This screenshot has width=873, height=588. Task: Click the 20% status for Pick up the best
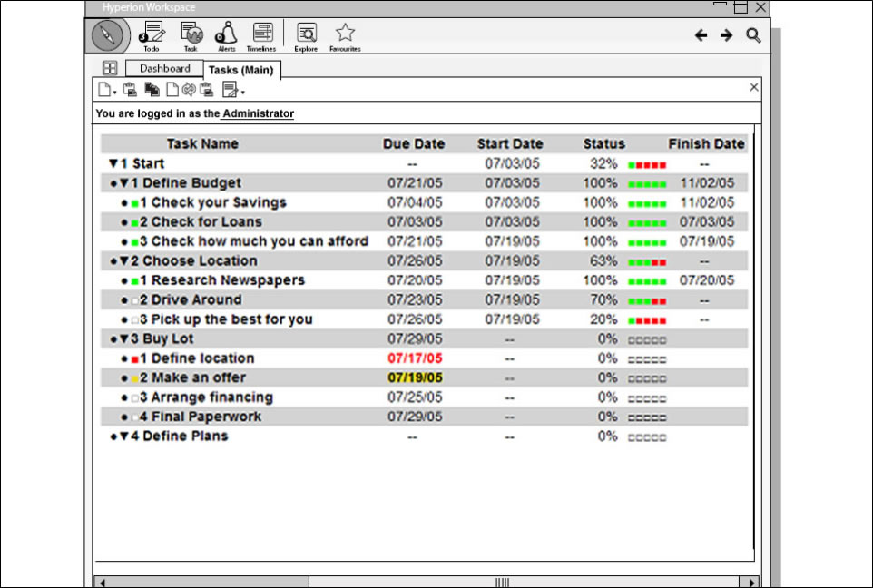[603, 319]
